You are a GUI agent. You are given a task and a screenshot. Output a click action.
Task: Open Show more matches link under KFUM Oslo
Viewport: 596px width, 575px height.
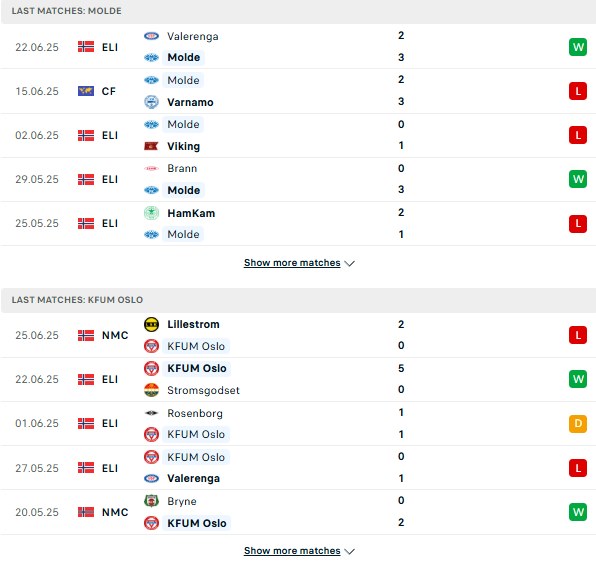[x=292, y=551]
